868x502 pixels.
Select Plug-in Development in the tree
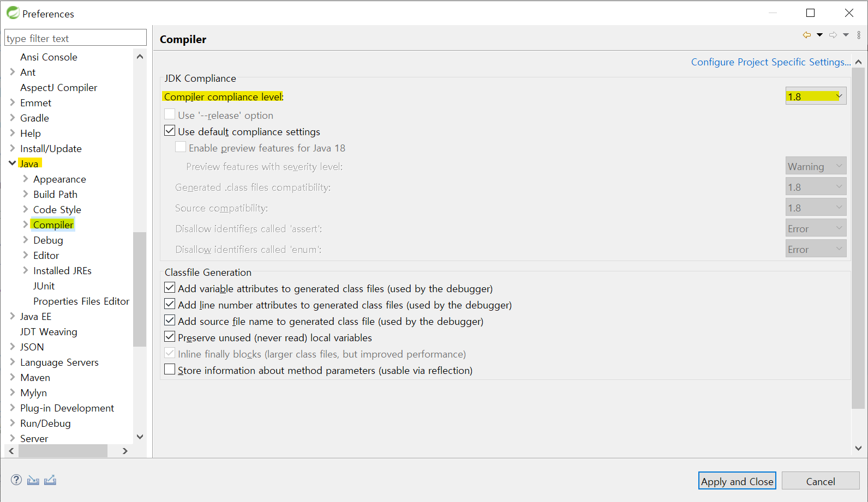67,408
